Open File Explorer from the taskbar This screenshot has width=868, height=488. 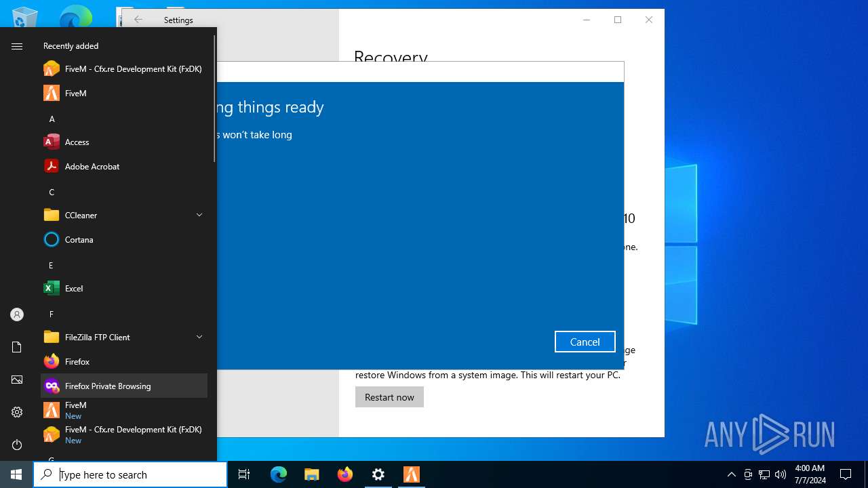[312, 474]
